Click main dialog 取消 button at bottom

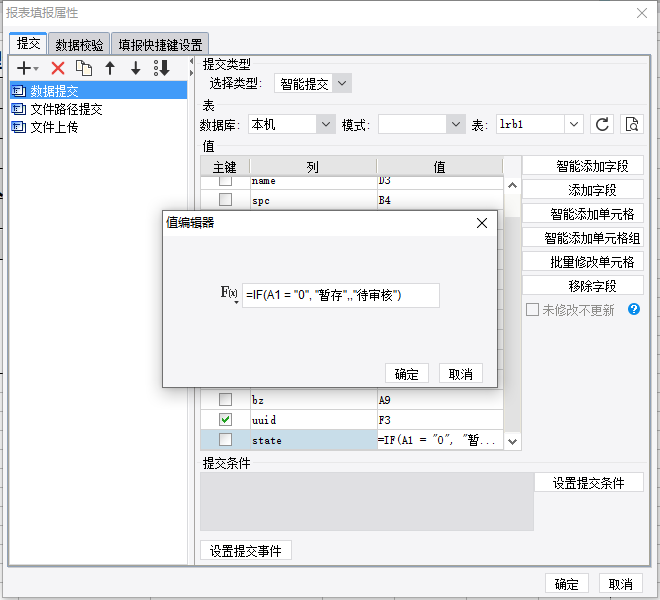(620, 584)
